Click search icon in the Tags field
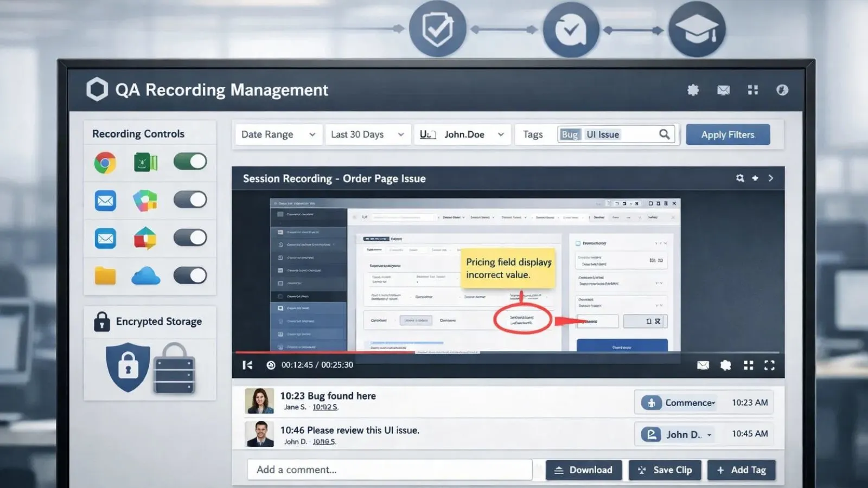Screen dimensions: 868x488 (664, 134)
